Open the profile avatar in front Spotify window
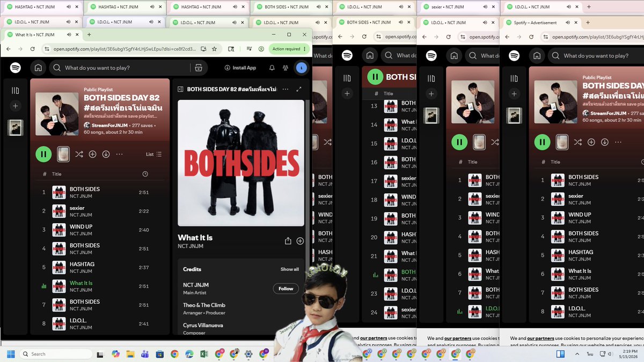The height and width of the screenshot is (362, 644). 302,68
